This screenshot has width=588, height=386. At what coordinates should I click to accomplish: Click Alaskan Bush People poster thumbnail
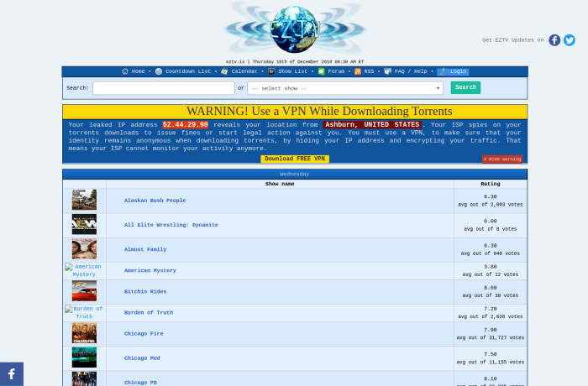click(x=84, y=200)
